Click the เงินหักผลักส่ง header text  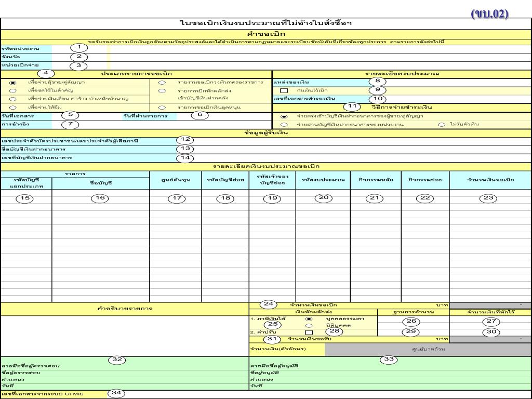tap(313, 312)
